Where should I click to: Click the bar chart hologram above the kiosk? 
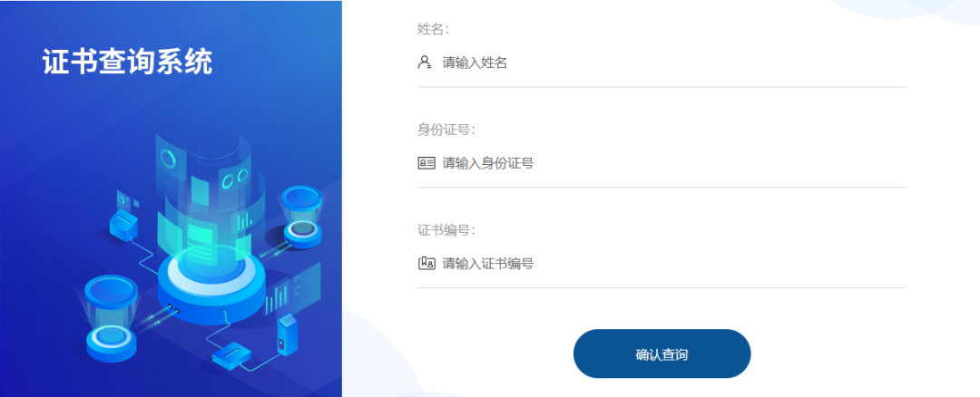click(292, 290)
